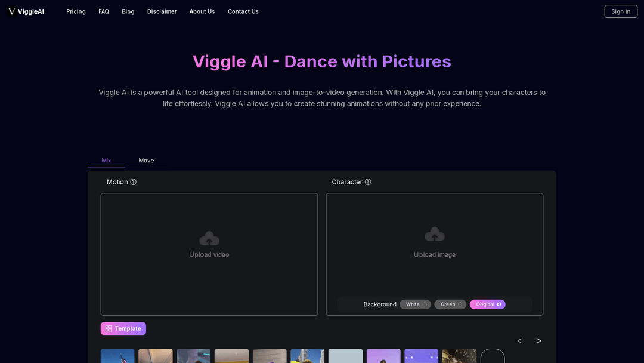Image resolution: width=644 pixels, height=363 pixels.
Task: Show more templates using the right chevron
Action: point(538,340)
